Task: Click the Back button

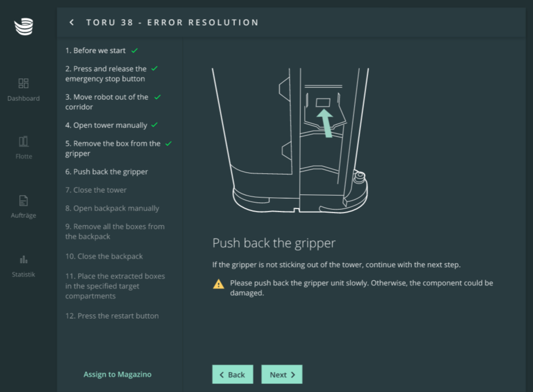Action: tap(233, 374)
